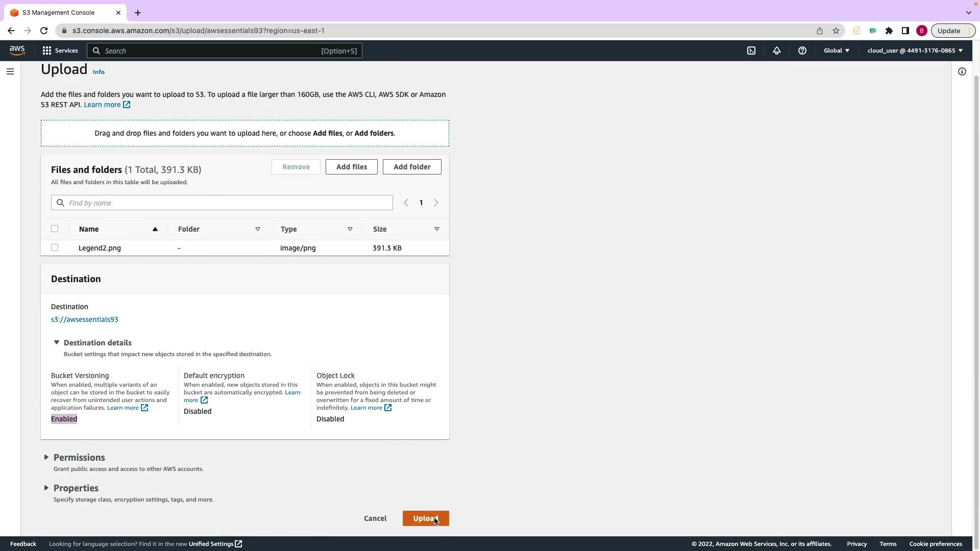Open the browser extensions puzzle icon
This screenshot has width=980, height=551.
[x=889, y=31]
